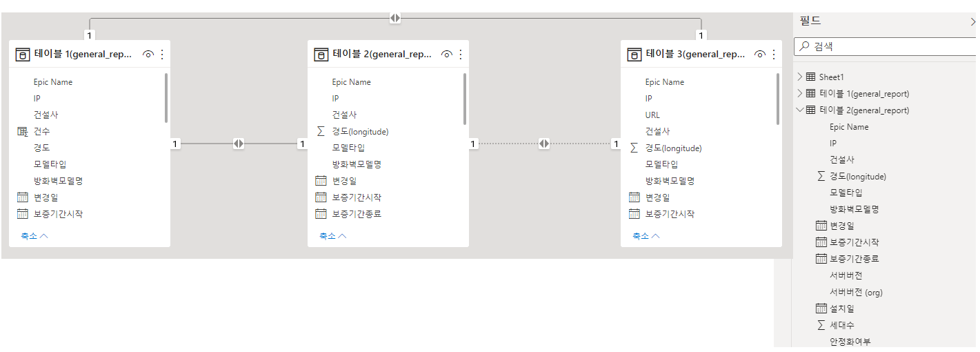Select 보증기간시작 field in 테이블 2 card
Viewport: 980px width, 352px height.
[357, 197]
